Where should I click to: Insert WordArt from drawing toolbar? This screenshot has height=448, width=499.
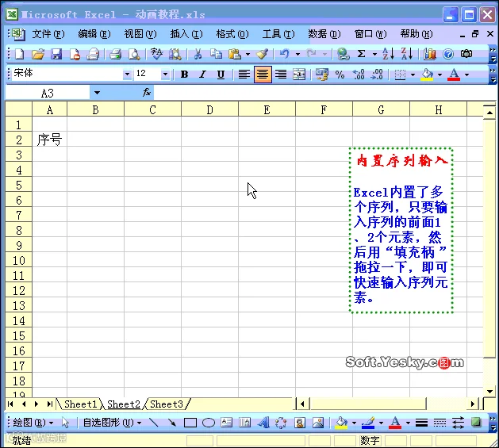coord(263,423)
